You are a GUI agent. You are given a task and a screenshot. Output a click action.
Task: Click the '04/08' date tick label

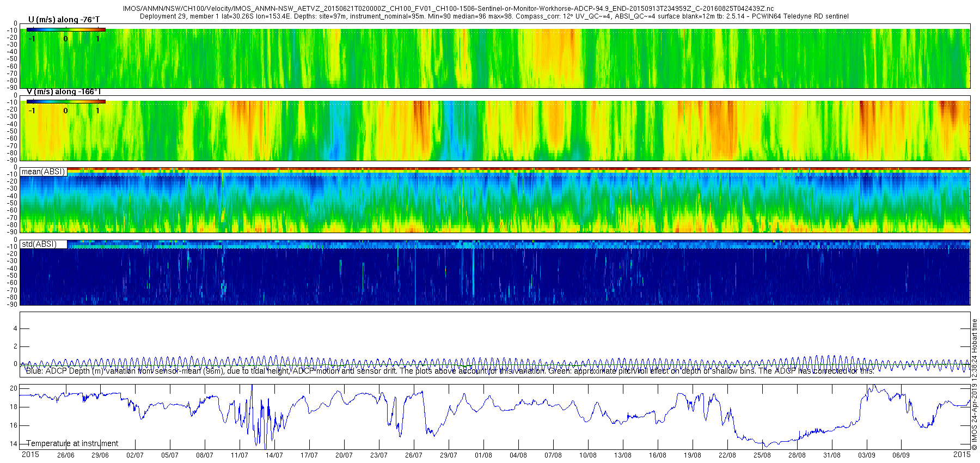pyautogui.click(x=518, y=455)
